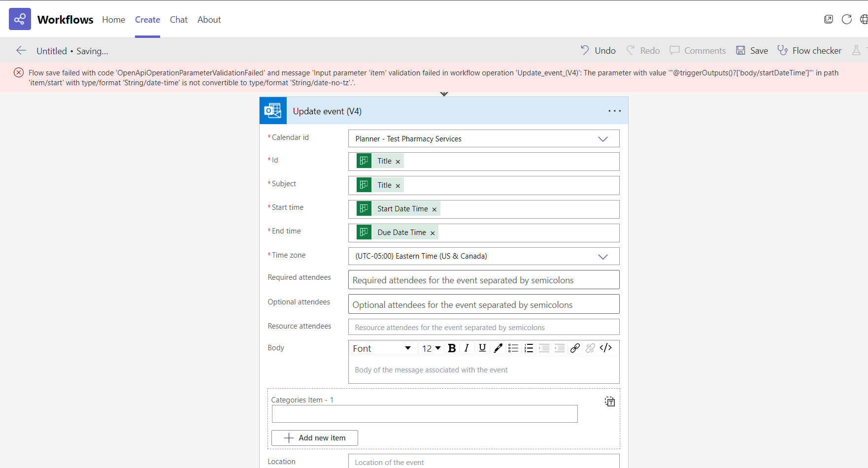Open the Chat tab
Viewport: 868px width, 468px height.
179,20
